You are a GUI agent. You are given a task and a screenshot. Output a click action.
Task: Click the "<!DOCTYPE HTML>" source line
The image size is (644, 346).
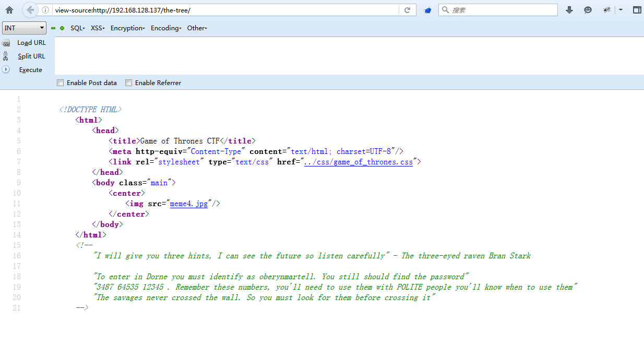pos(91,110)
